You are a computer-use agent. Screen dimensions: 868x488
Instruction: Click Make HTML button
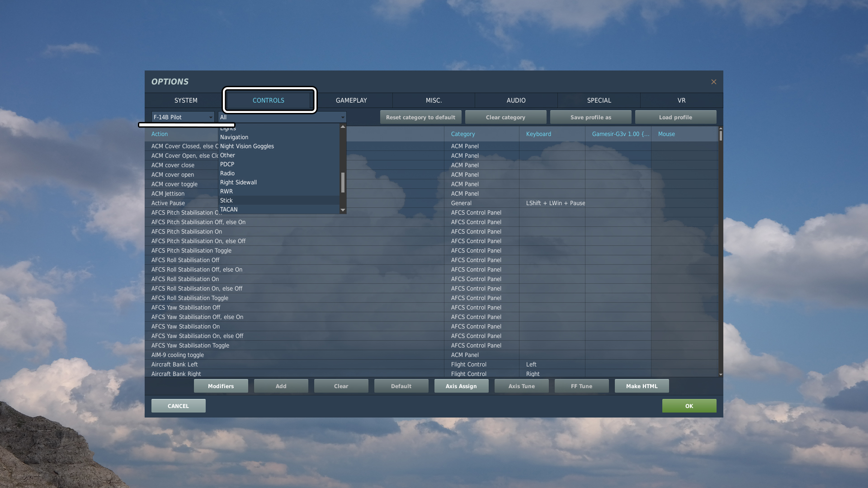[642, 386]
